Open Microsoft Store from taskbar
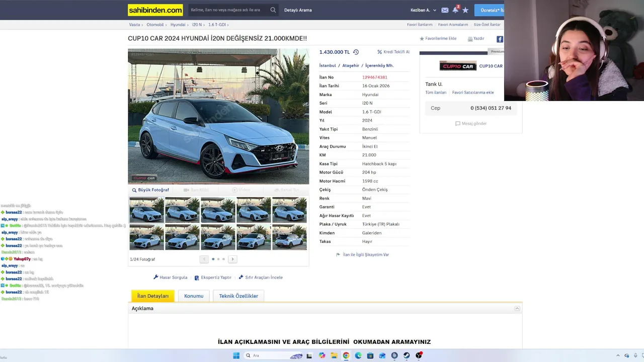This screenshot has width=644, height=362. tap(370, 355)
